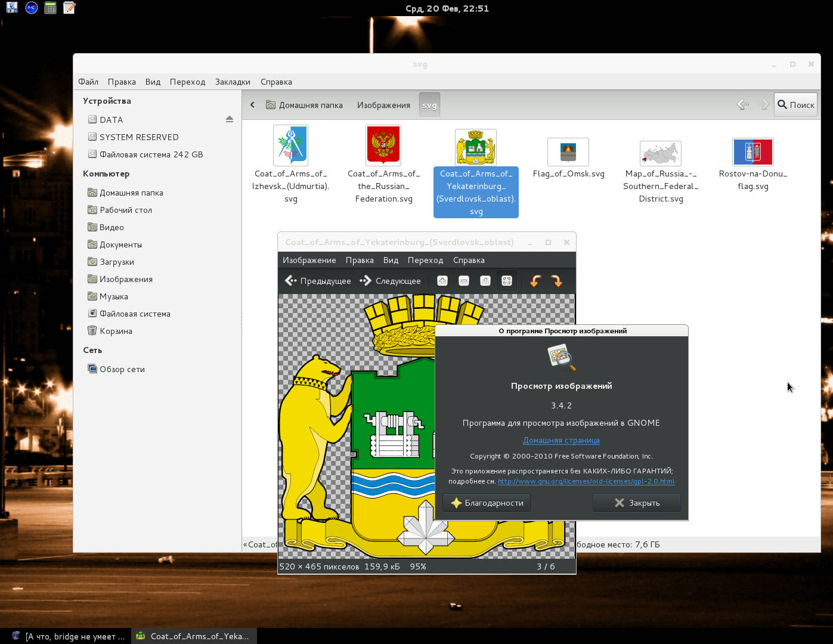The image size is (833, 644).
Task: Eject the DATA drive
Action: (x=230, y=119)
